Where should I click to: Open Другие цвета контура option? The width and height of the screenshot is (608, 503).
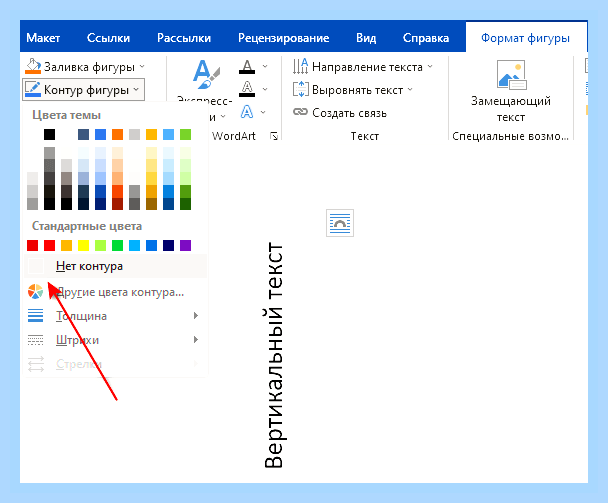point(115,292)
